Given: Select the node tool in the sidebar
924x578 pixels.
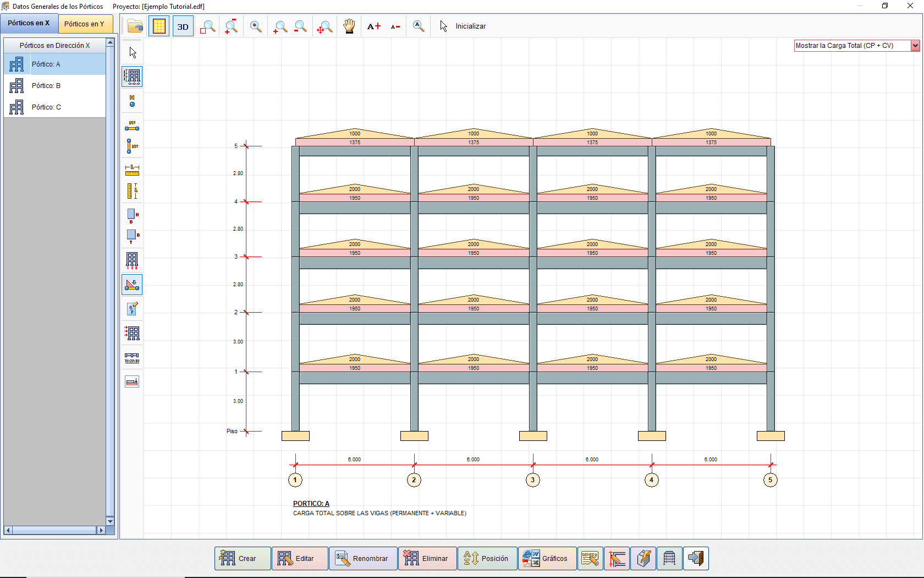Looking at the screenshot, I should (x=132, y=101).
